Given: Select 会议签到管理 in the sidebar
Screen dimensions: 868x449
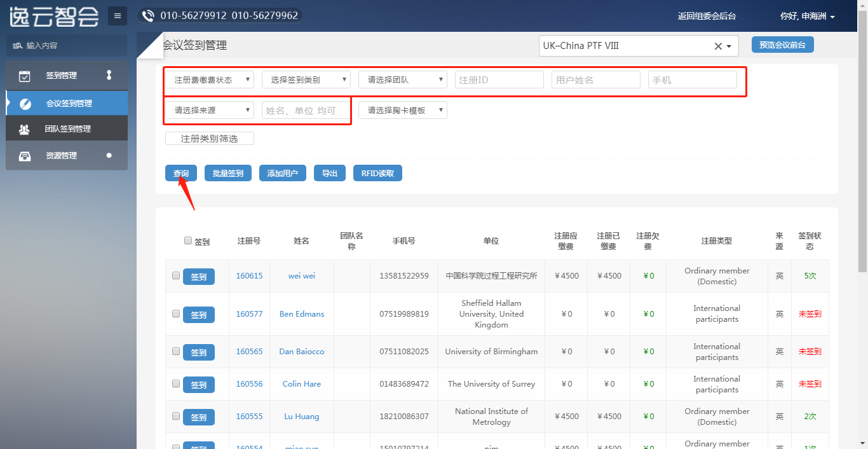Looking at the screenshot, I should (x=67, y=104).
